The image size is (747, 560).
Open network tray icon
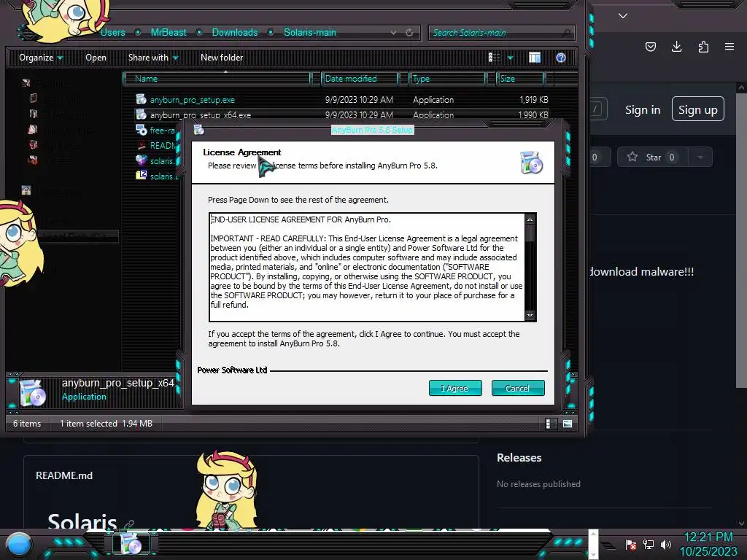[649, 544]
